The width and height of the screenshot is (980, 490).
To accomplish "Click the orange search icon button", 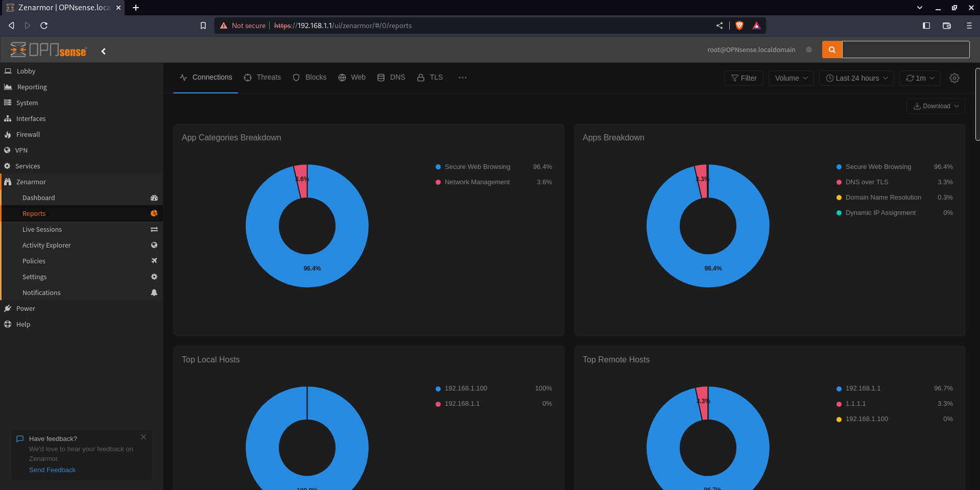I will [832, 50].
